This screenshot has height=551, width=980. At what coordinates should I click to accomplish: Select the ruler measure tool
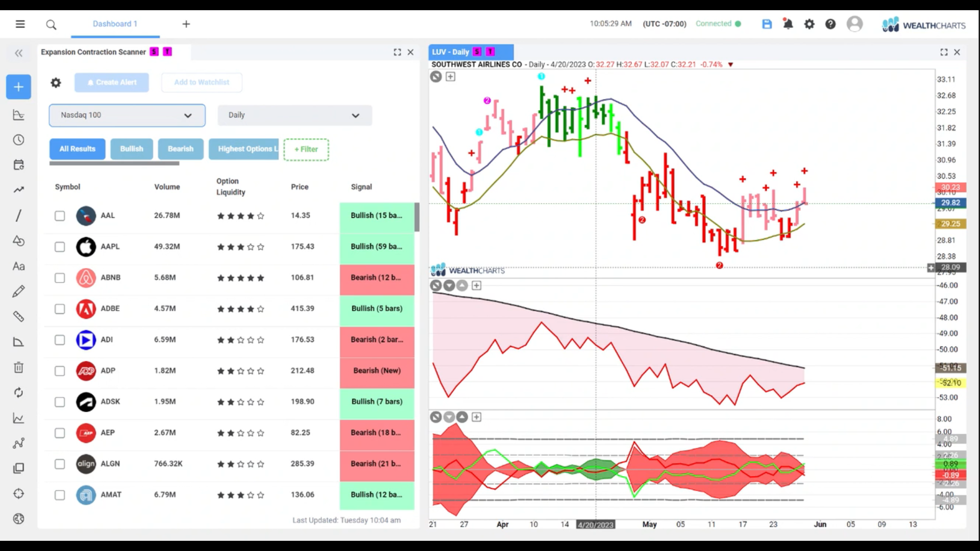(x=18, y=317)
